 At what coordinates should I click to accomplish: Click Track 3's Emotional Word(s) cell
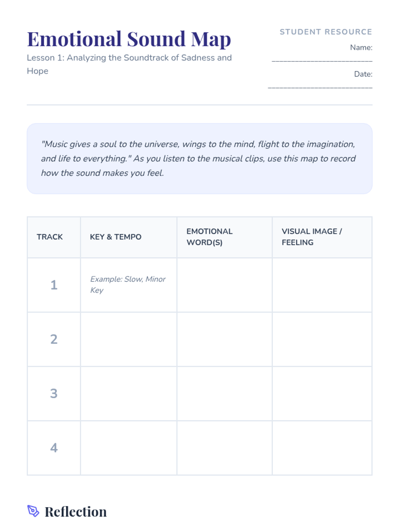(x=224, y=394)
